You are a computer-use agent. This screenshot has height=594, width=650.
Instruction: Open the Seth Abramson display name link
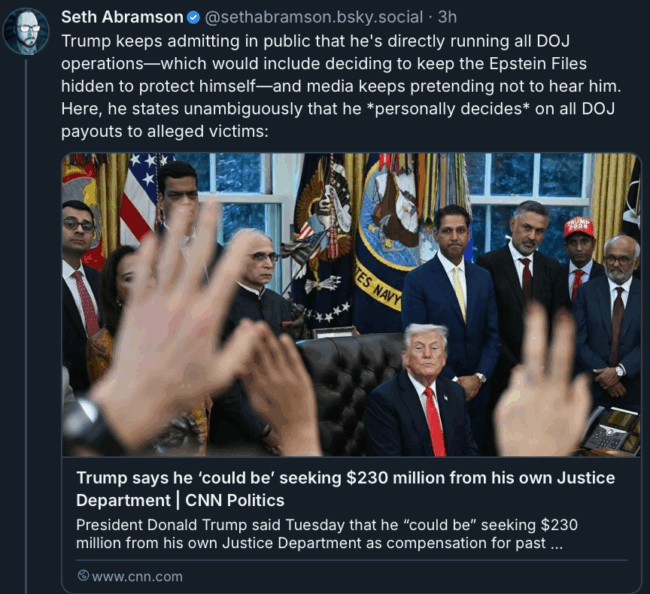pos(122,17)
